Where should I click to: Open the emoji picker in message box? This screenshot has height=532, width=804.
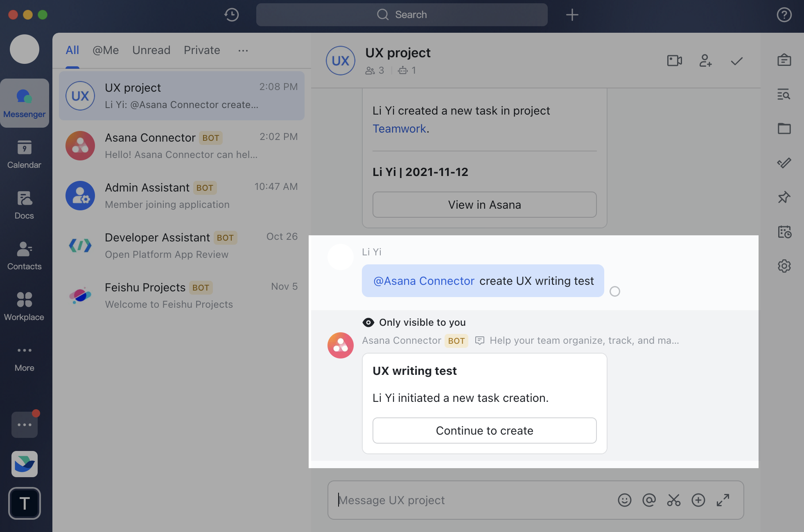(624, 500)
